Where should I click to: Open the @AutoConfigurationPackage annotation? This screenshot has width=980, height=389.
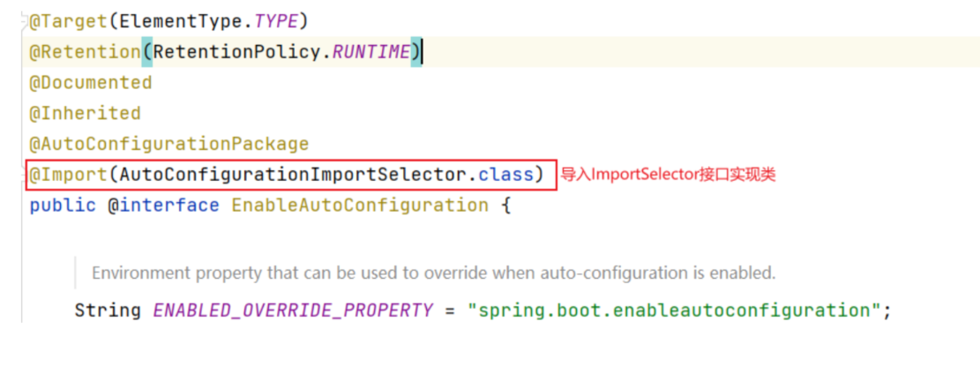click(x=169, y=144)
